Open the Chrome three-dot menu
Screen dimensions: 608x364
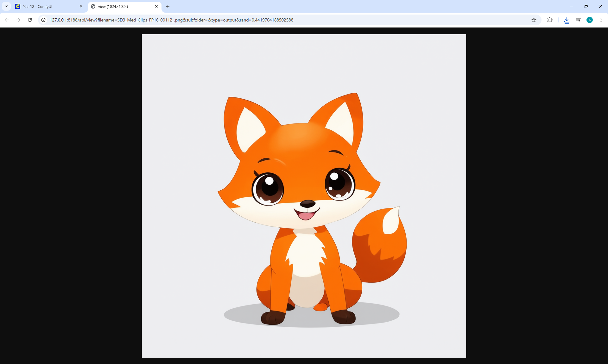pos(601,20)
